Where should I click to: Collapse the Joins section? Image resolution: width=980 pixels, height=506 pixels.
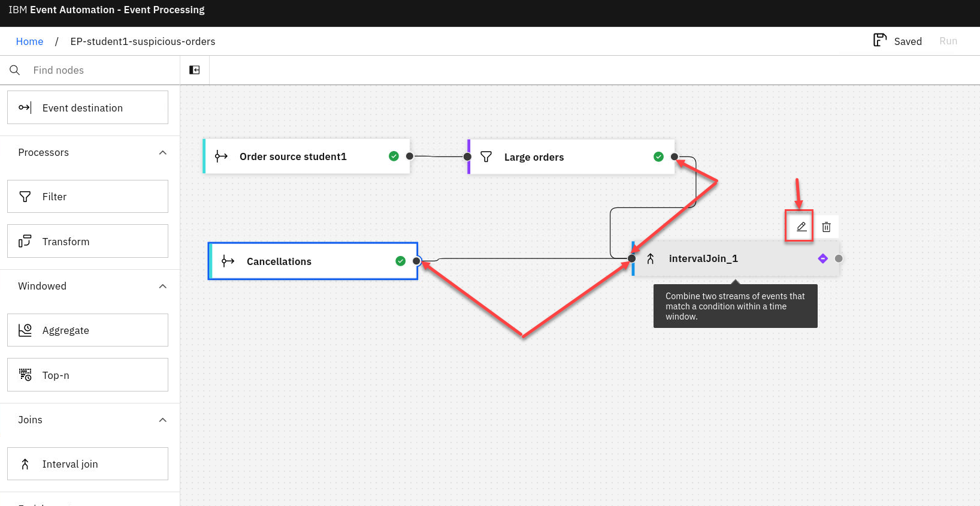click(x=162, y=420)
